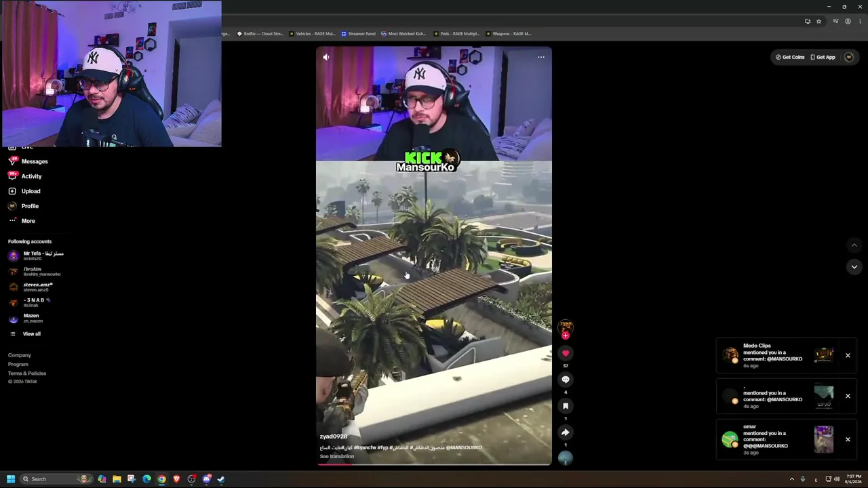
Task: Open Brave browser from the taskbar
Action: [176, 479]
